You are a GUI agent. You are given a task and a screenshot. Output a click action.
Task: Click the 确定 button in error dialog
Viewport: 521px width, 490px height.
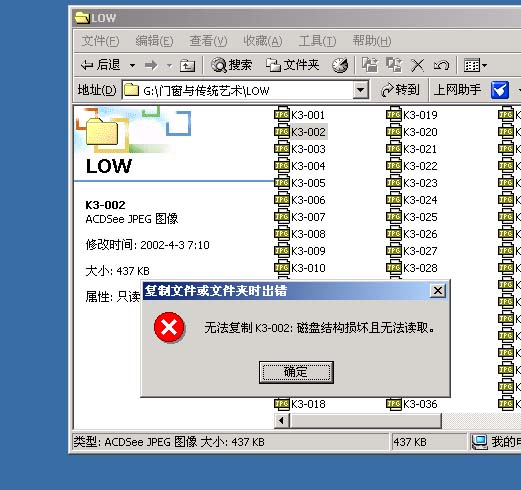[296, 372]
